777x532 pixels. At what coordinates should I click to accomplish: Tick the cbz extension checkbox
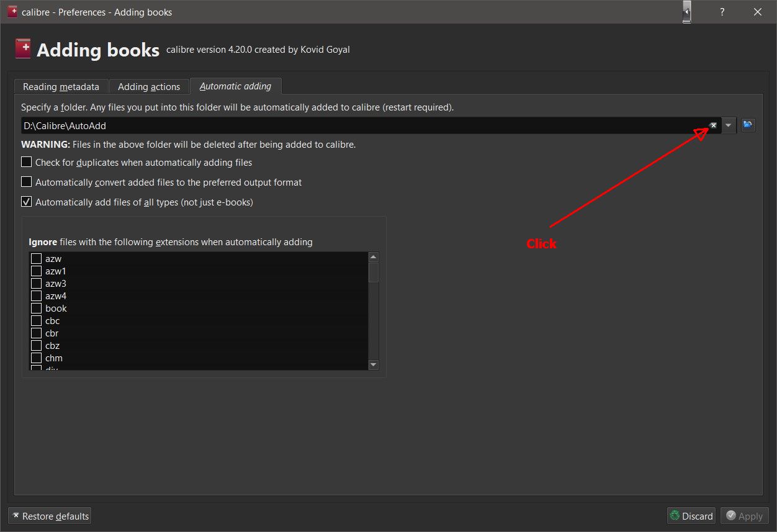pos(37,345)
